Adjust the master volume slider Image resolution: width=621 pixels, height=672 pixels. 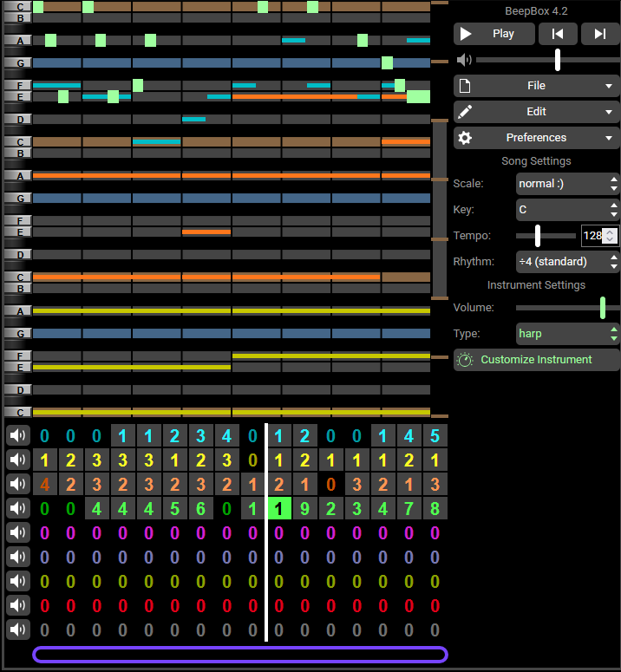tap(548, 60)
